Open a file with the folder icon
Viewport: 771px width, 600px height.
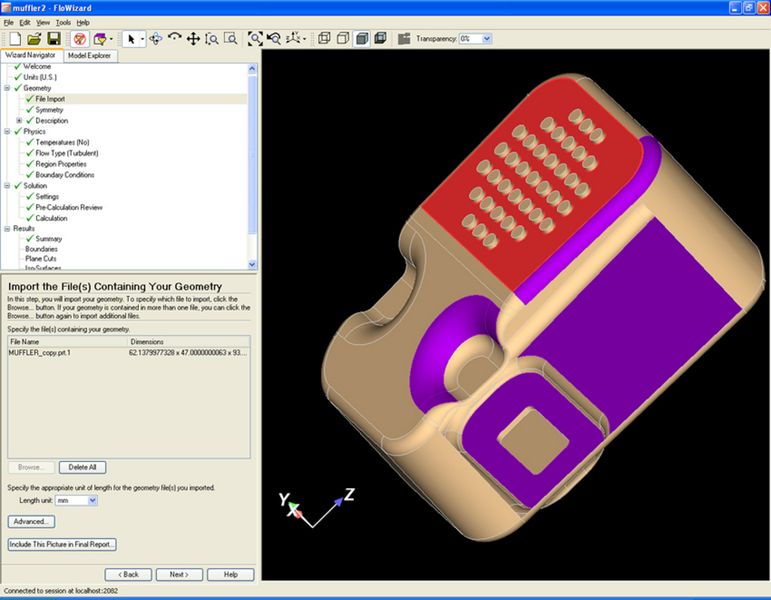pyautogui.click(x=34, y=39)
